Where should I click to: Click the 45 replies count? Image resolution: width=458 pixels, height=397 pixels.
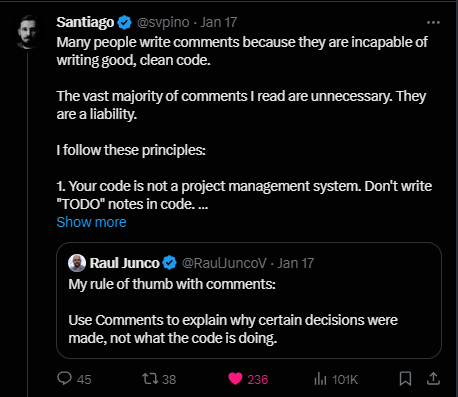84,380
